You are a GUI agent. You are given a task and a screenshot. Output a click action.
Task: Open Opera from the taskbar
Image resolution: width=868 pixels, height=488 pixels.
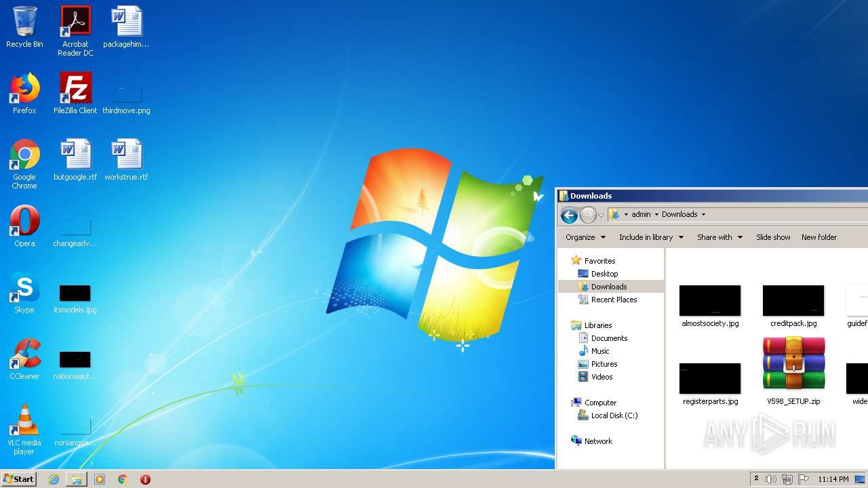(x=145, y=479)
